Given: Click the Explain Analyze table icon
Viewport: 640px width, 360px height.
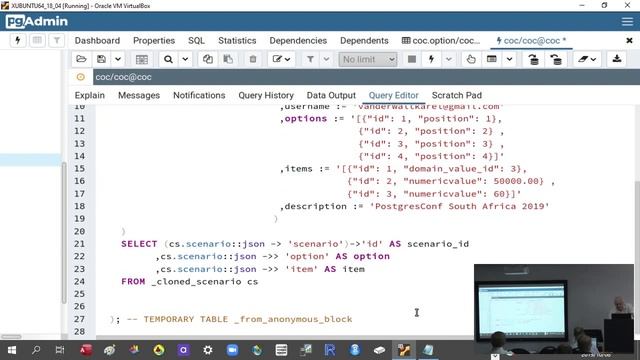Looking at the screenshot, I should (492, 59).
